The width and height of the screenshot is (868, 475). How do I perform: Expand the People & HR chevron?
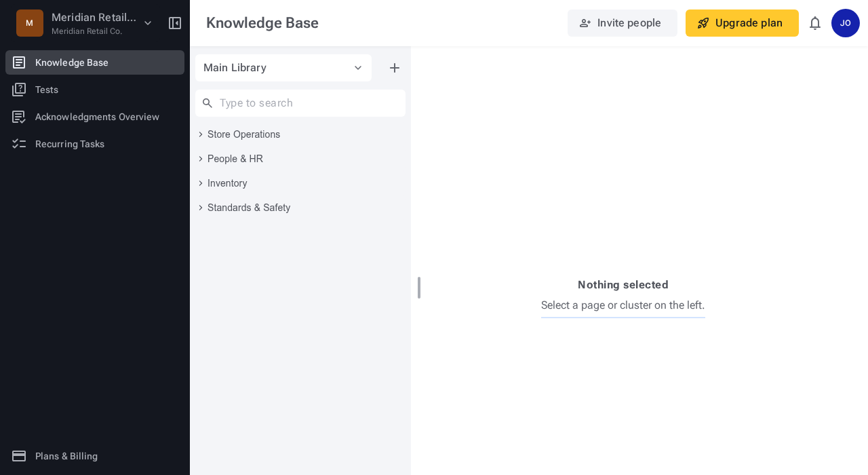pyautogui.click(x=201, y=159)
